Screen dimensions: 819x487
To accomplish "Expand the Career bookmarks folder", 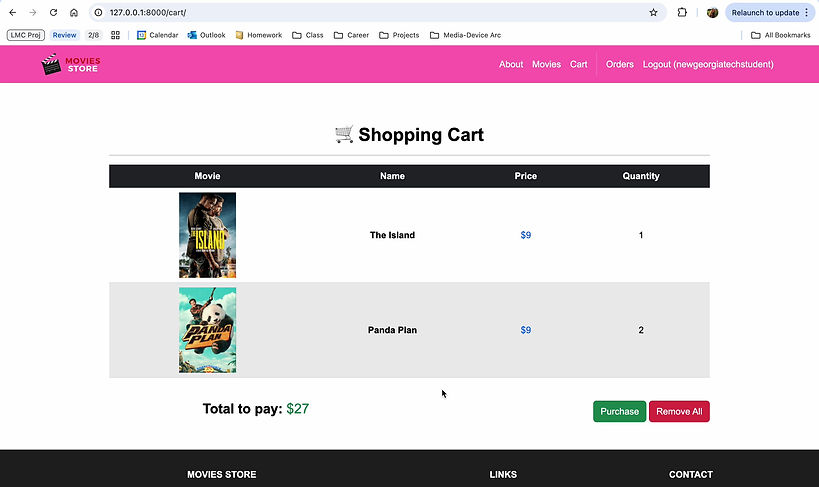I will coord(352,35).
